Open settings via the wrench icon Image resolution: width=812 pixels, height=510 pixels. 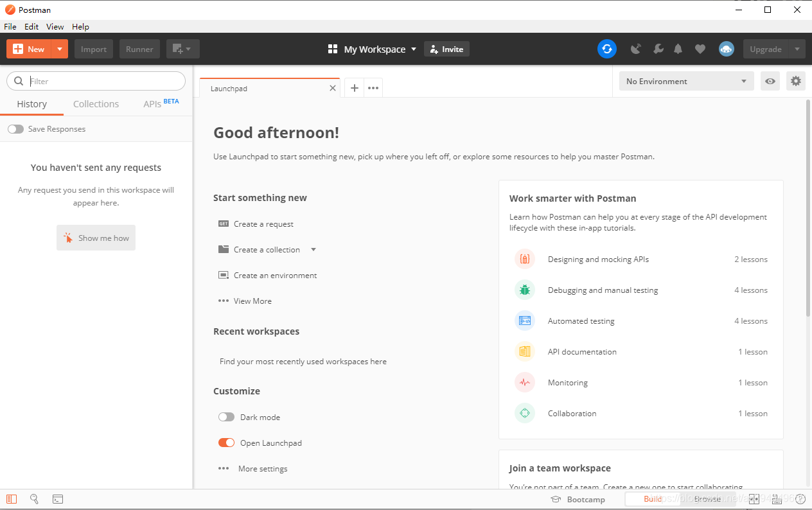tap(658, 49)
